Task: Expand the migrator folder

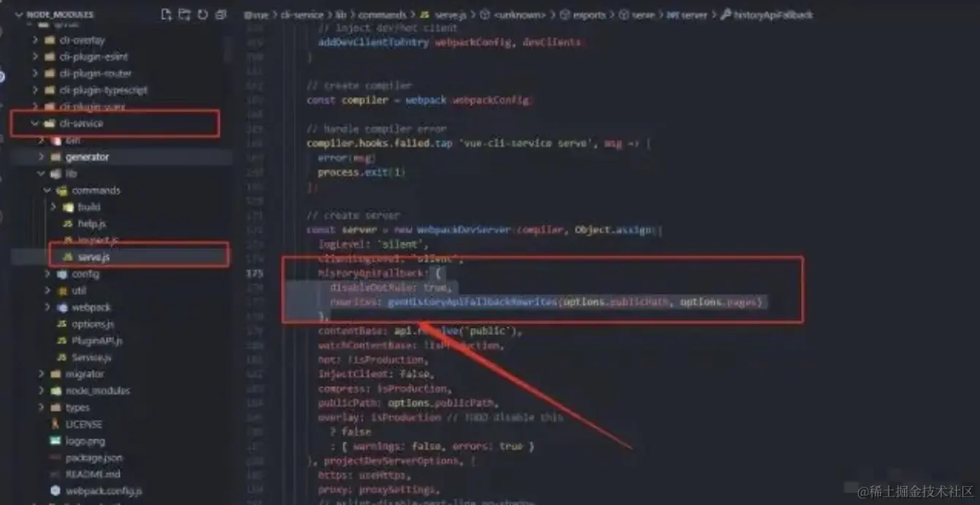Action: [x=41, y=374]
